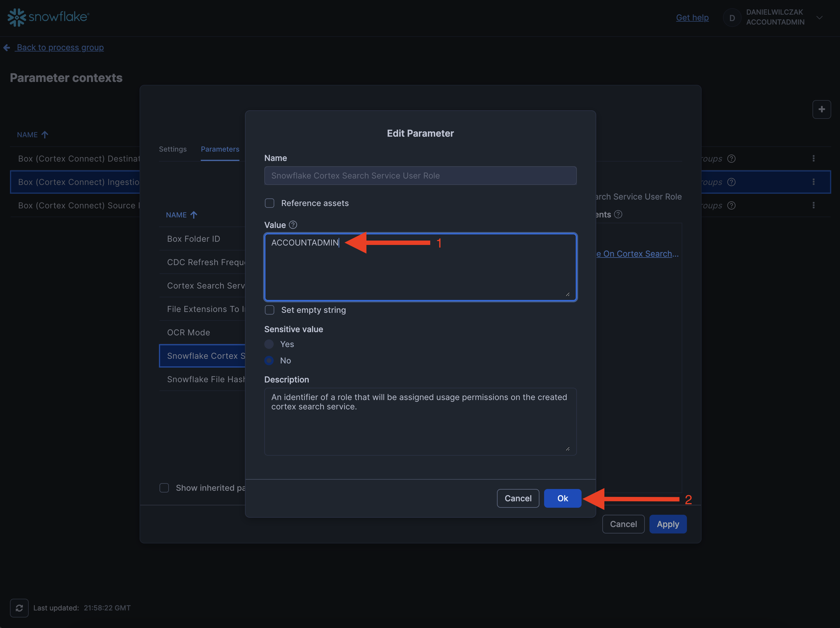Viewport: 840px width, 628px height.
Task: Click the plus icon to add parameter context
Action: click(x=821, y=109)
